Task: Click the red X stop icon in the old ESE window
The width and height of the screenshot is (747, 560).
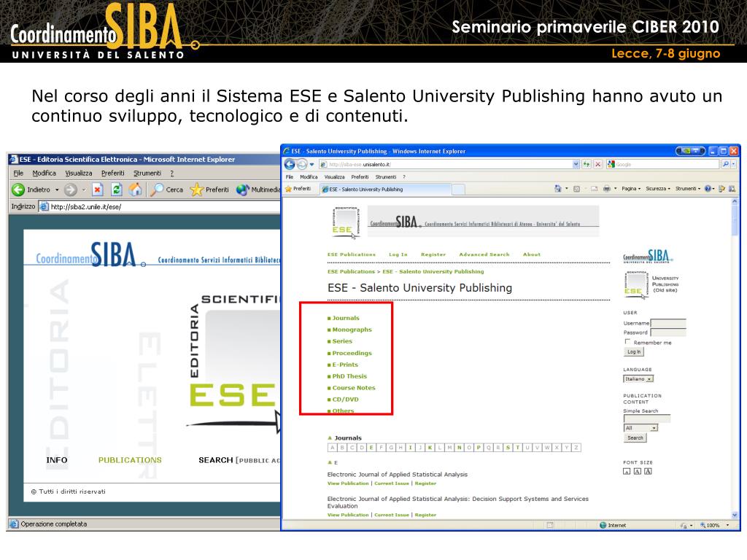Action: [x=97, y=190]
